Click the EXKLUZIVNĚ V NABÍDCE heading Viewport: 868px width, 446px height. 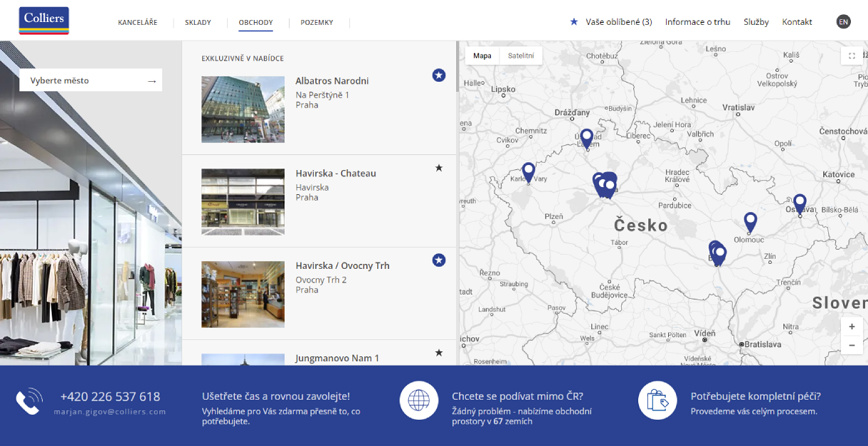coord(243,58)
